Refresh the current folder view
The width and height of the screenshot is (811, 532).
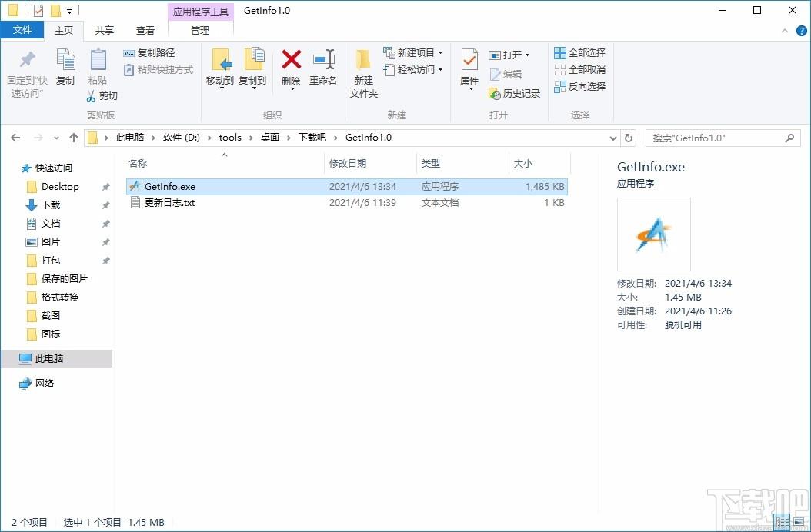click(x=629, y=138)
